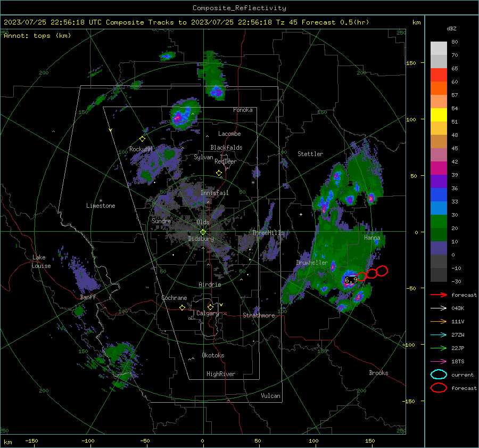
Task: Pick the red 60–65 dBZ swatch
Action: point(439,75)
